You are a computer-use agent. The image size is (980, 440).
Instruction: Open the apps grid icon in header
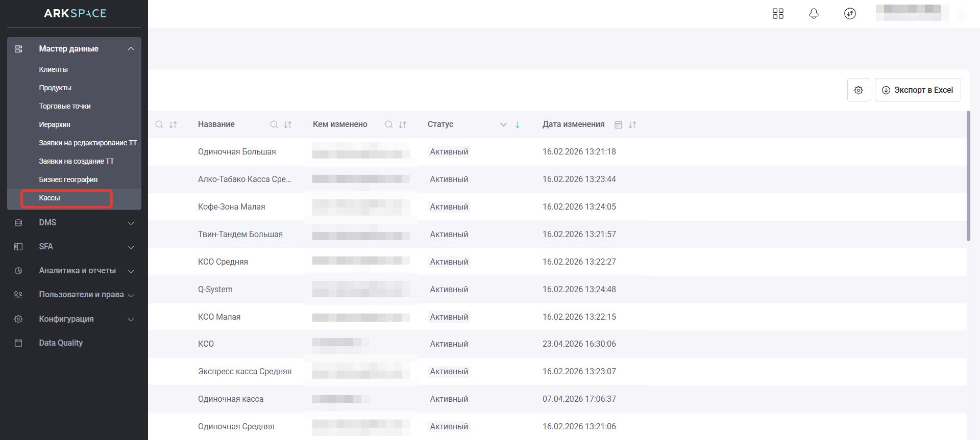778,14
